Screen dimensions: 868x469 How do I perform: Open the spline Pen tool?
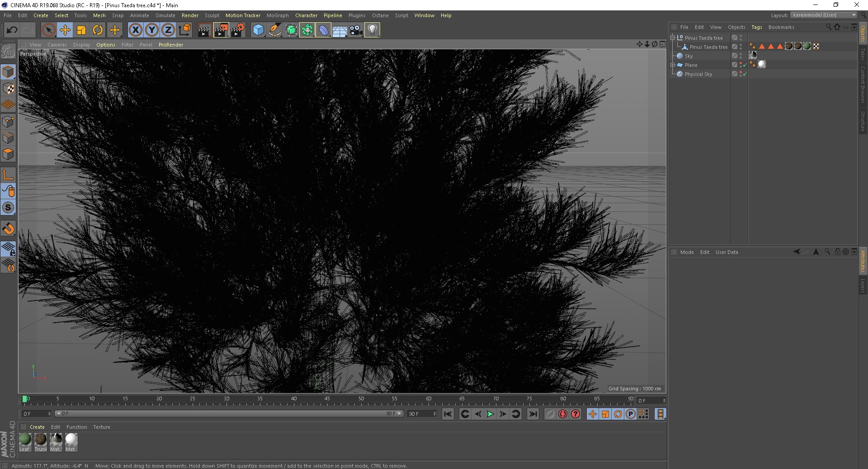click(274, 30)
